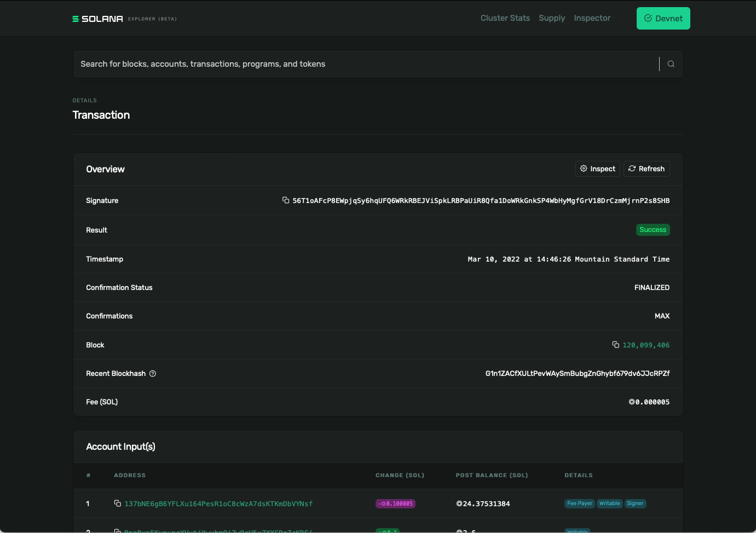Toggle the Devnet cluster selector
Image resolution: width=756 pixels, height=533 pixels.
click(663, 18)
